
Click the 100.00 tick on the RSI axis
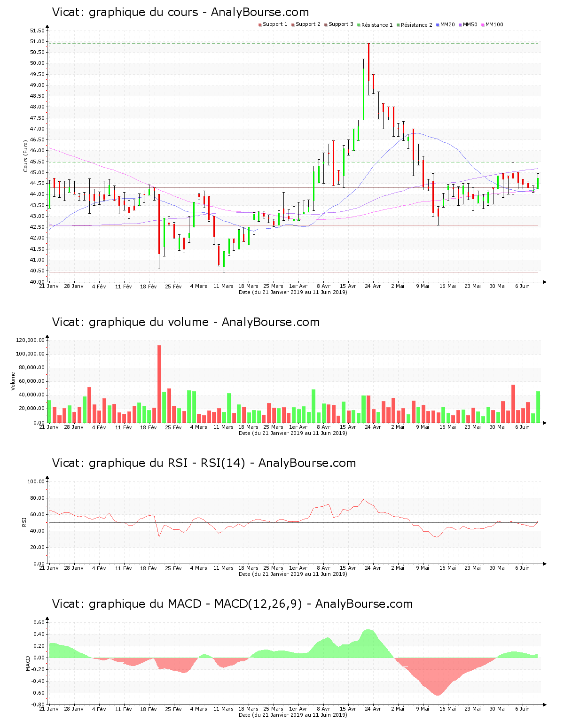tap(36, 481)
